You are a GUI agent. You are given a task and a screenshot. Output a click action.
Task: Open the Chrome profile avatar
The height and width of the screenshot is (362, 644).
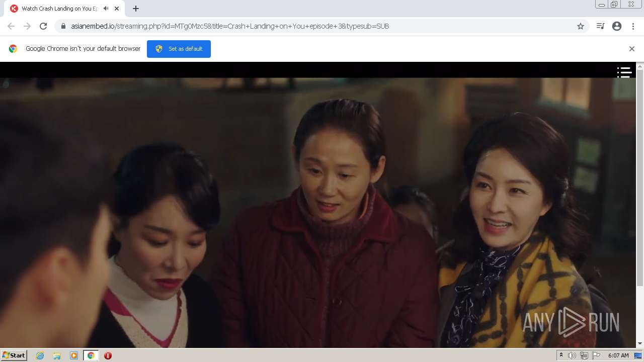(617, 26)
